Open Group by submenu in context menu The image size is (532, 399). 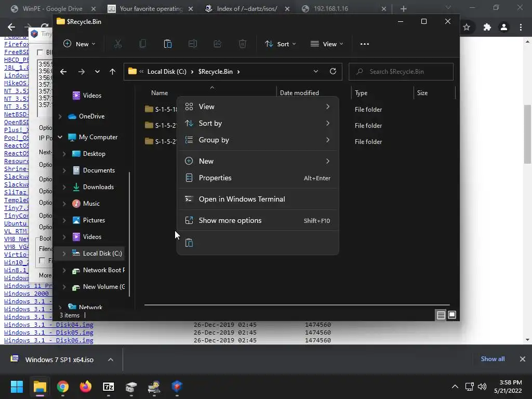[x=258, y=140]
